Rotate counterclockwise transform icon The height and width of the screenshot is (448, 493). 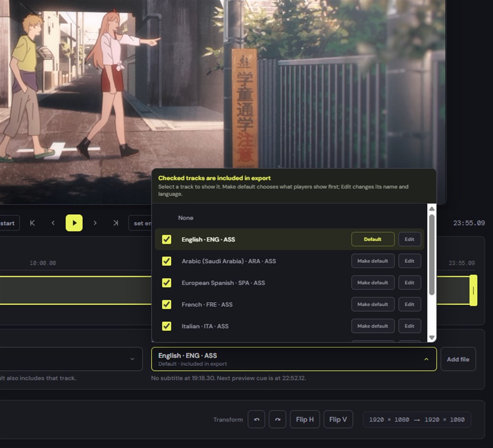[x=256, y=420]
